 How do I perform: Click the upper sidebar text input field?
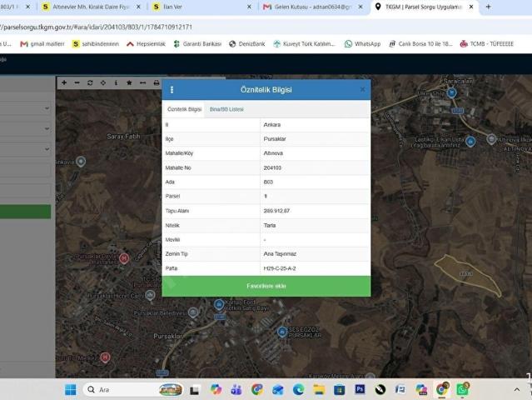coord(26,170)
